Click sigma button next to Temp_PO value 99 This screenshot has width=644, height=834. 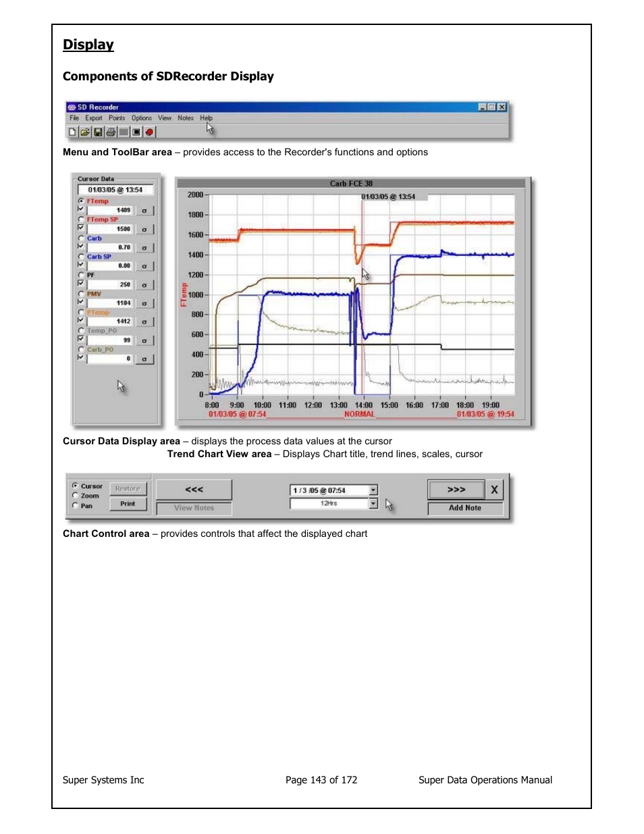(x=144, y=340)
